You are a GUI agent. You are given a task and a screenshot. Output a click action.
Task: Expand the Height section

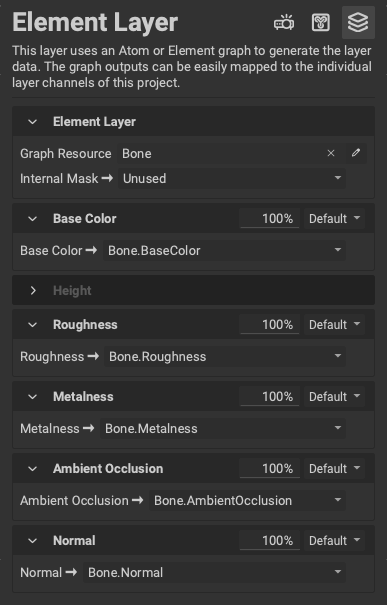click(x=33, y=291)
